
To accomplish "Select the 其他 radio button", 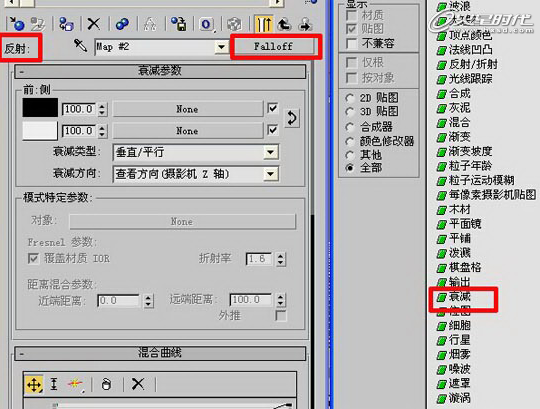I will 350,155.
